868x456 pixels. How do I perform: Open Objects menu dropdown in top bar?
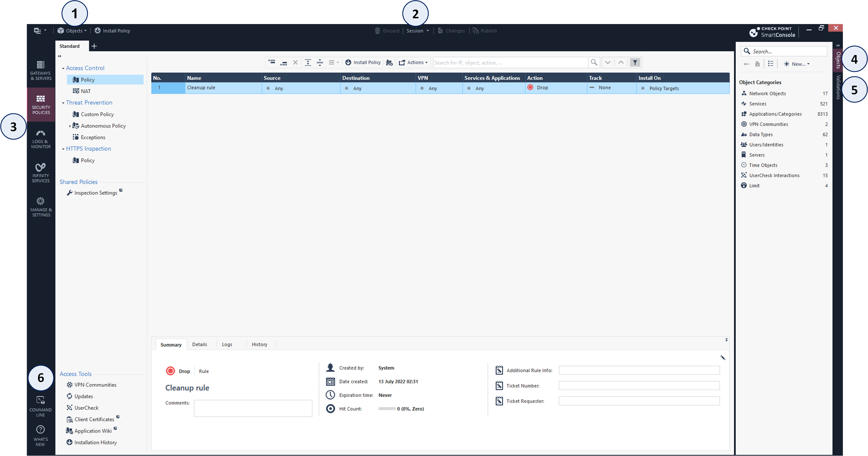tap(72, 31)
